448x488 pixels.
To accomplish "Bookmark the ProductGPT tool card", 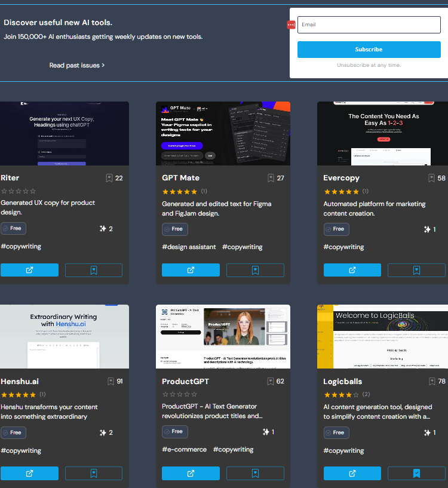I will [255, 473].
